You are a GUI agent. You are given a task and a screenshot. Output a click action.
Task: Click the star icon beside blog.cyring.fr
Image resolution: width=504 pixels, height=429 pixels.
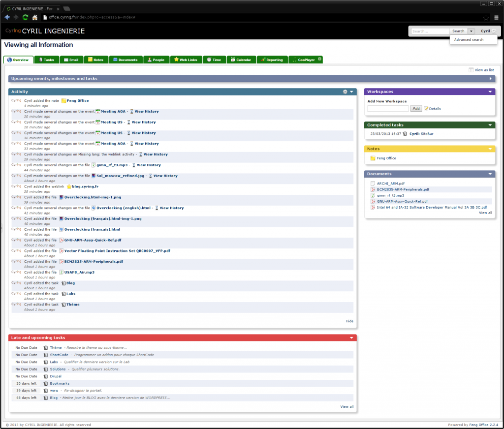click(69, 186)
